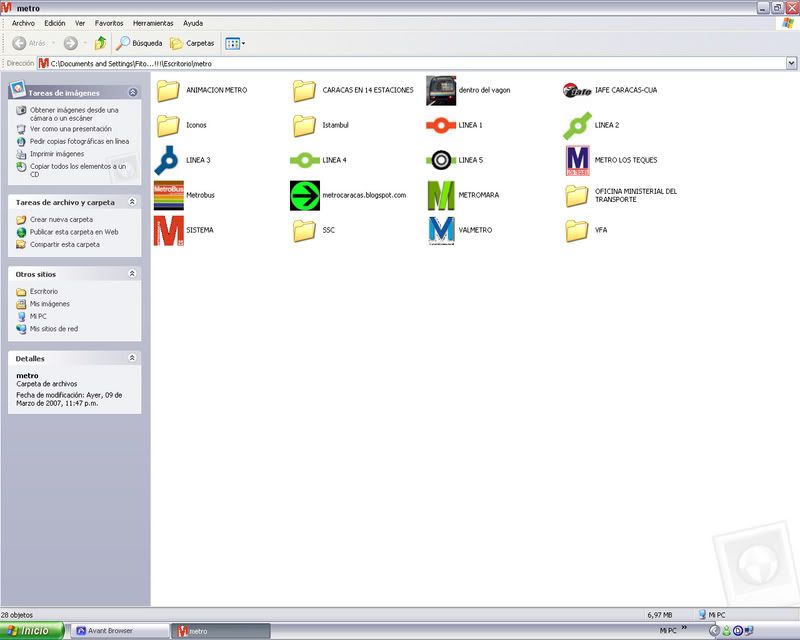Screen dimensions: 800x640
Task: Click the Up folder toolbar icon
Action: (101, 43)
